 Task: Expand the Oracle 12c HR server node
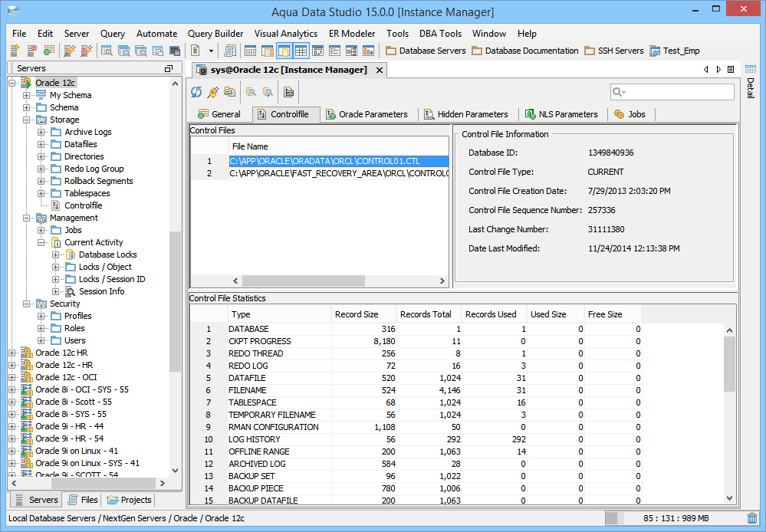click(x=12, y=353)
